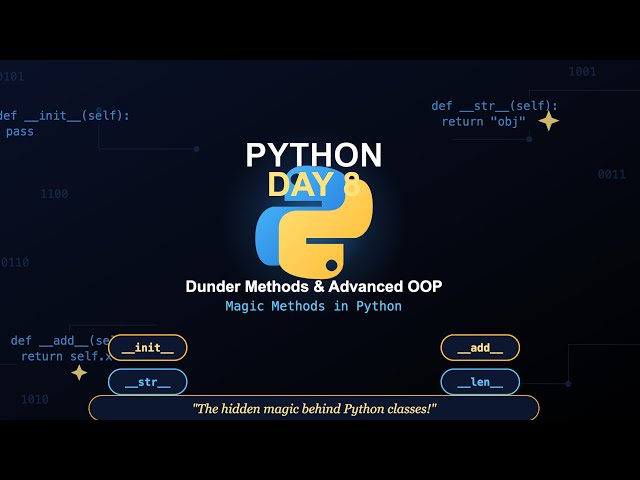Click the "def __init__(self):" code line
Image resolution: width=640 pixels, height=480 pixels.
click(x=64, y=116)
